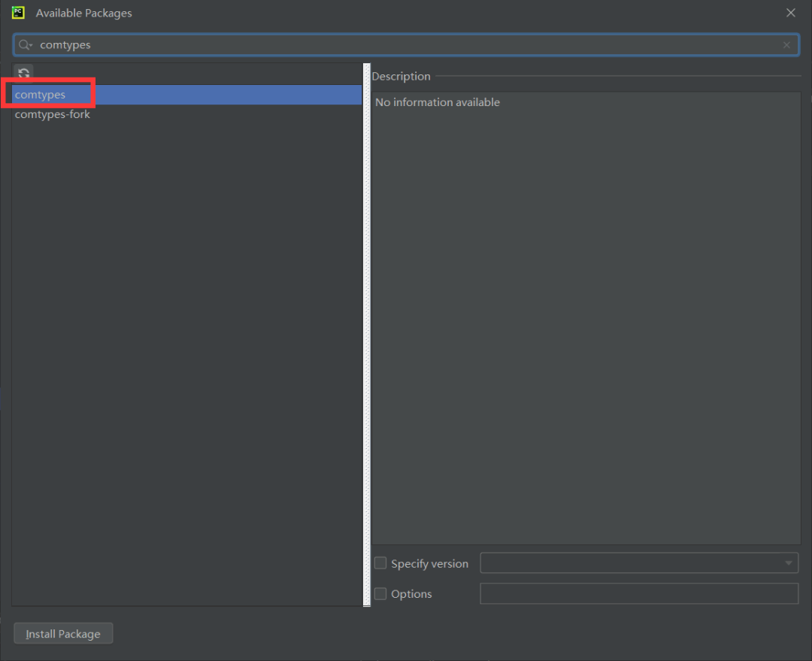Select the comtypes-fork package
This screenshot has height=661, width=812.
[53, 114]
